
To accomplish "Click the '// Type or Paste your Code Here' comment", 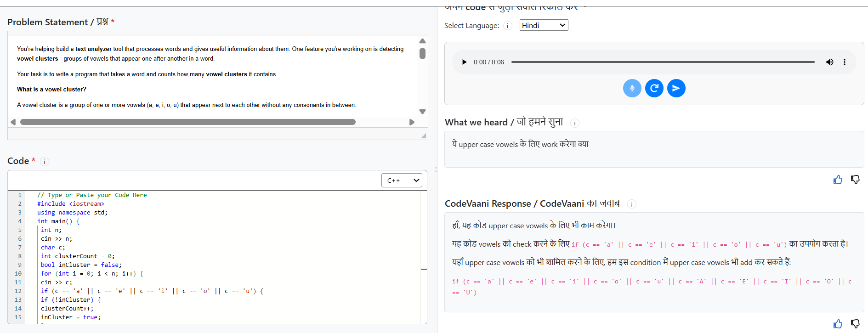I will pos(92,195).
